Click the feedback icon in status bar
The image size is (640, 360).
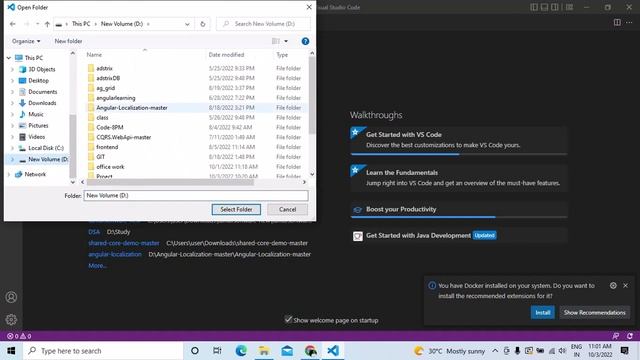tap(616, 336)
